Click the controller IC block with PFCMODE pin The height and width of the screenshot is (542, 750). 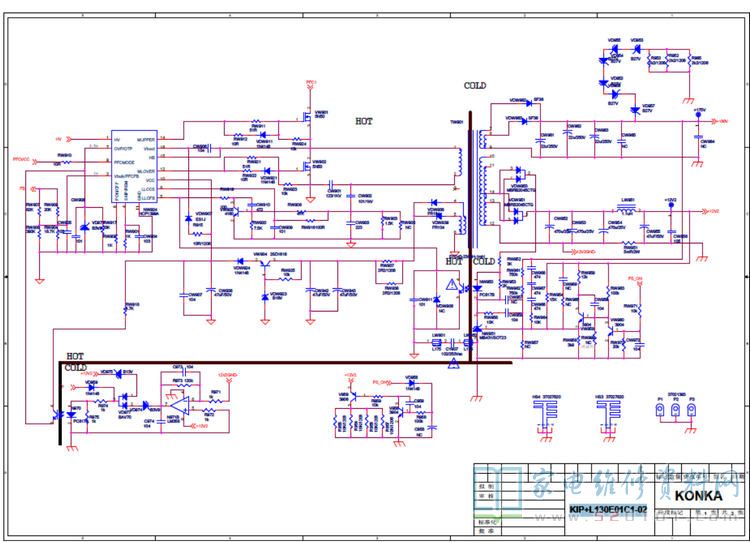pos(134,166)
